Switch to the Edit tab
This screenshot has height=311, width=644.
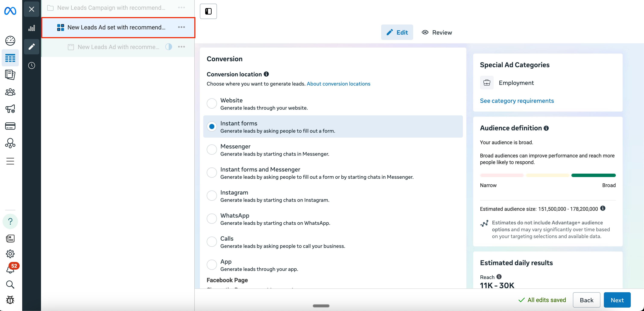pyautogui.click(x=397, y=32)
